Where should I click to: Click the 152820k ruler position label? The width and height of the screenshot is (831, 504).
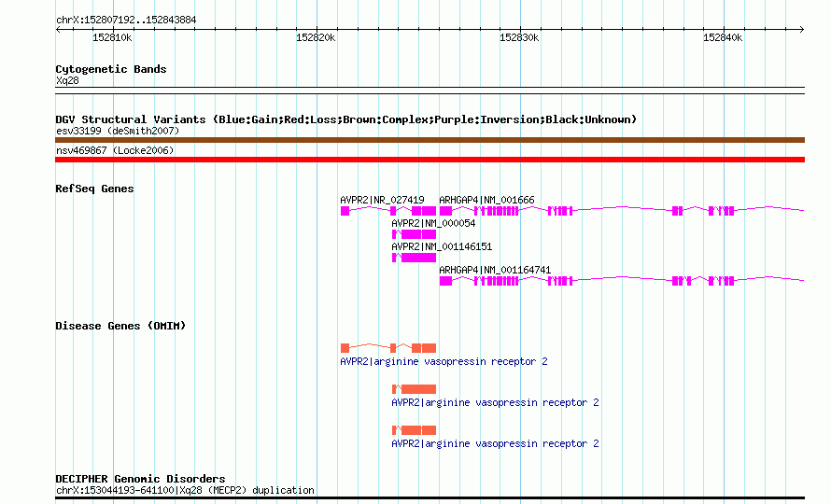coord(316,37)
